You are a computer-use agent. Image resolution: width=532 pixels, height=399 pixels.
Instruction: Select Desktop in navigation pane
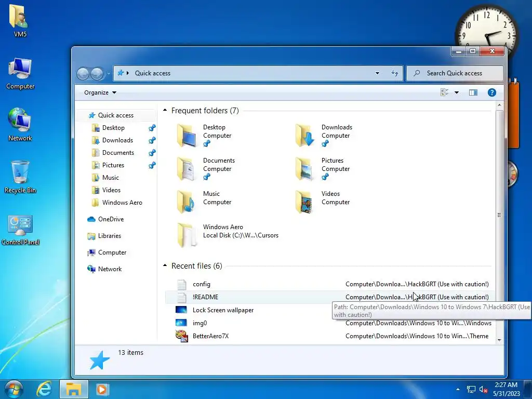[113, 128]
